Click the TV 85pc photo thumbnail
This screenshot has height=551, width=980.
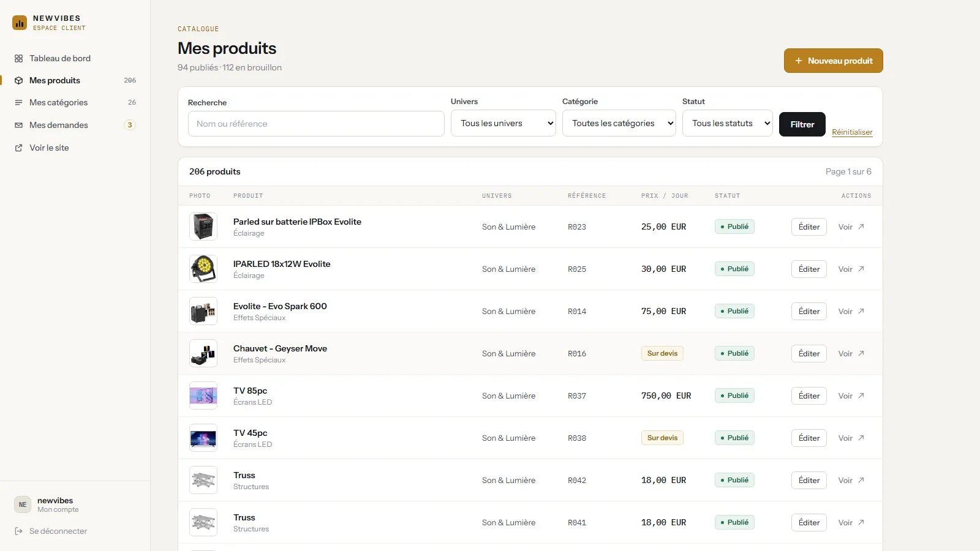point(203,395)
